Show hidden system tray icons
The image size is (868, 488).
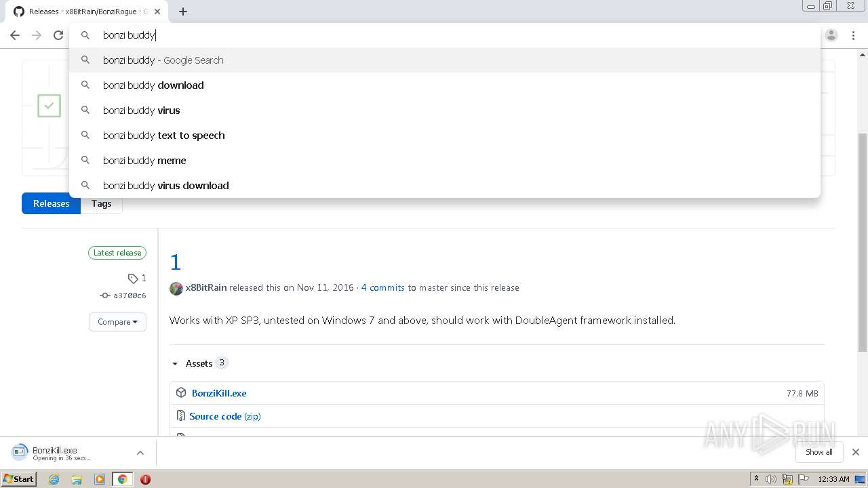(x=756, y=479)
